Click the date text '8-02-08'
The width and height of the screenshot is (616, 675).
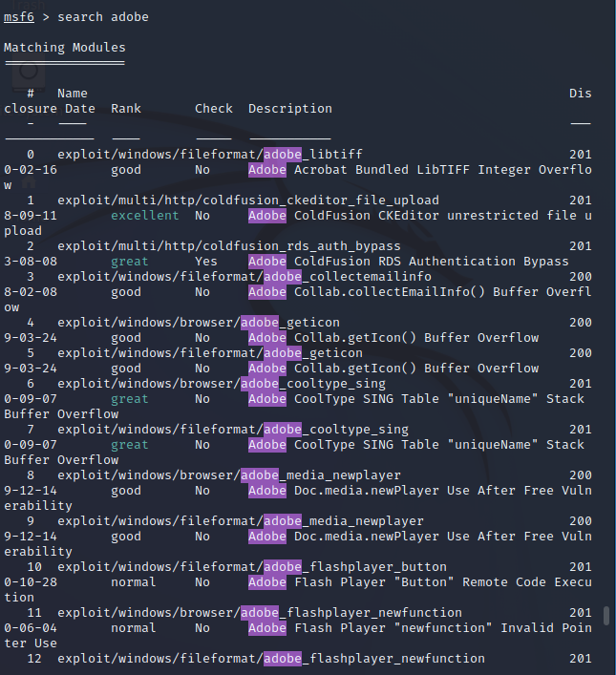31,292
